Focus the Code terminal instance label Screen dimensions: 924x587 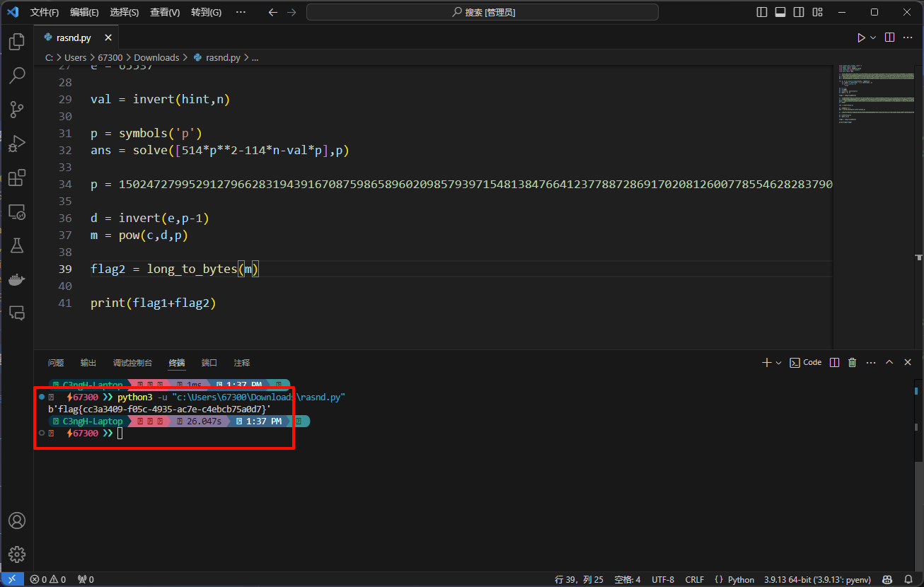806,362
